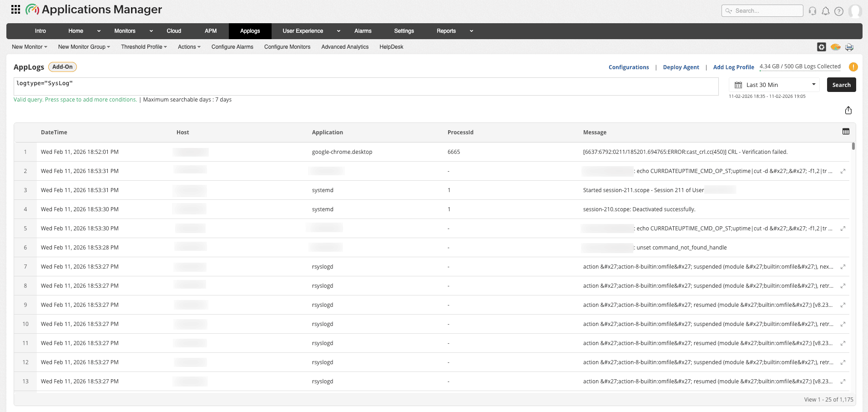
Task: Click the orange alert icon near storage usage
Action: [853, 66]
